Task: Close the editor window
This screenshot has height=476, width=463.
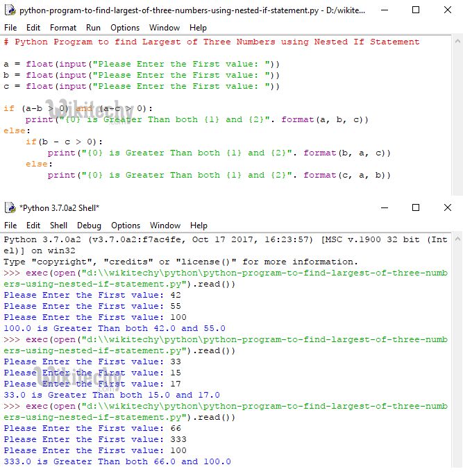Action: pos(448,10)
